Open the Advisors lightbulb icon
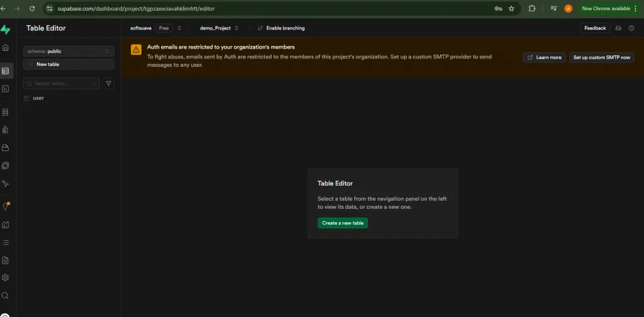 point(5,206)
